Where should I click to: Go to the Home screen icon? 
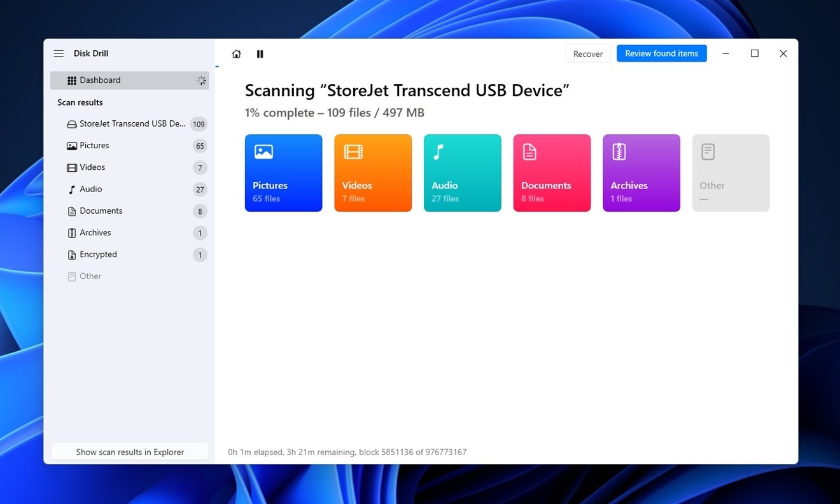point(237,54)
